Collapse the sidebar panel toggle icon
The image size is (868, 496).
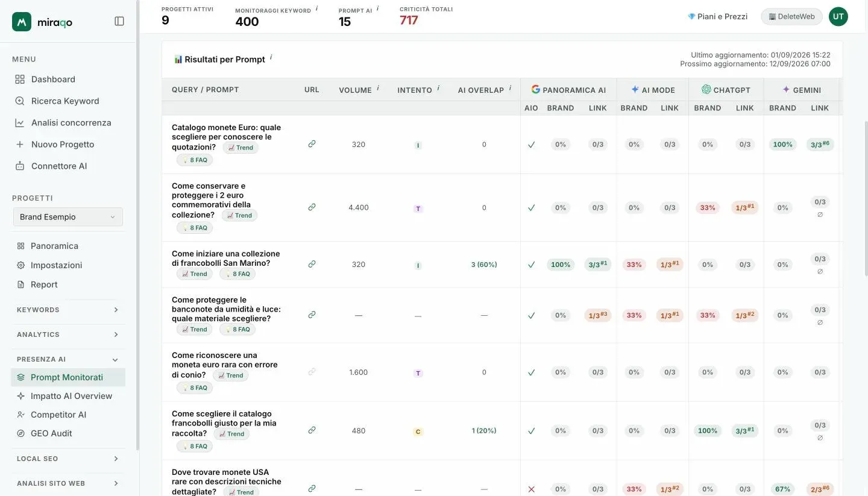click(x=119, y=21)
